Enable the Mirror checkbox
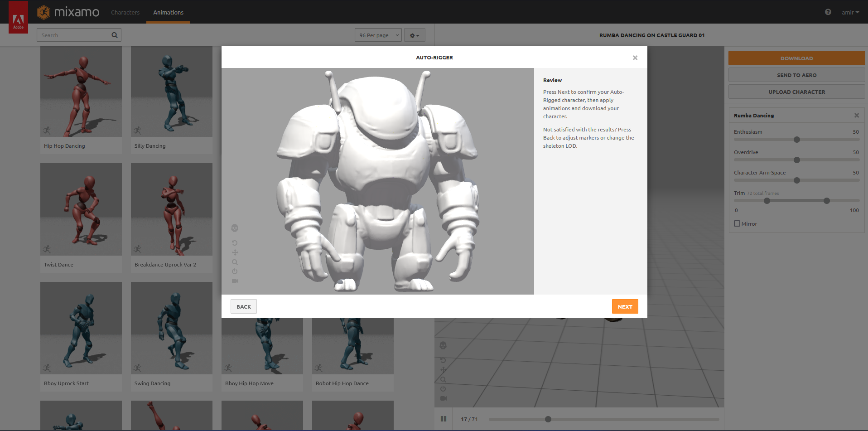868x431 pixels. 737,223
